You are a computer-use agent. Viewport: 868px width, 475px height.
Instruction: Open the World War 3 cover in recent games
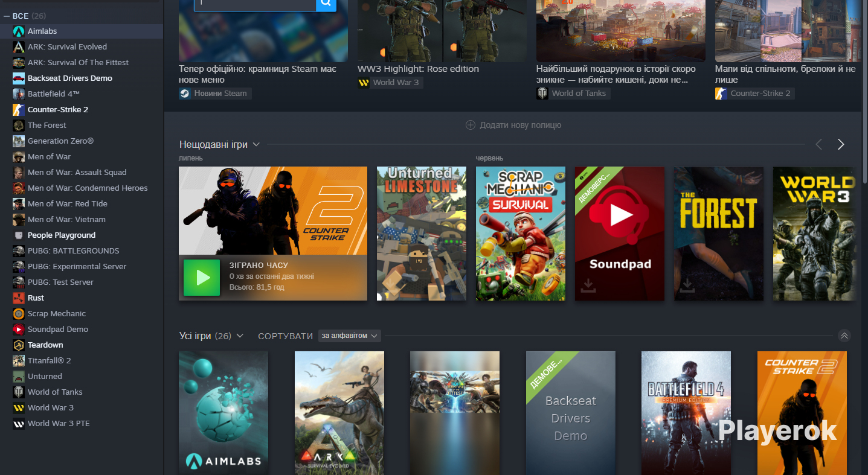[x=814, y=234]
